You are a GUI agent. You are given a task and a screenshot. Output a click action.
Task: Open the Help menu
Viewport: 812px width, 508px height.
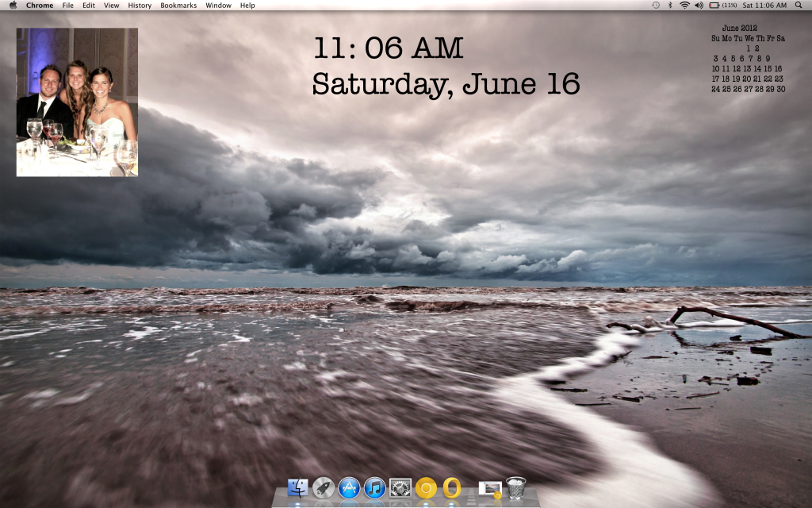click(x=247, y=6)
